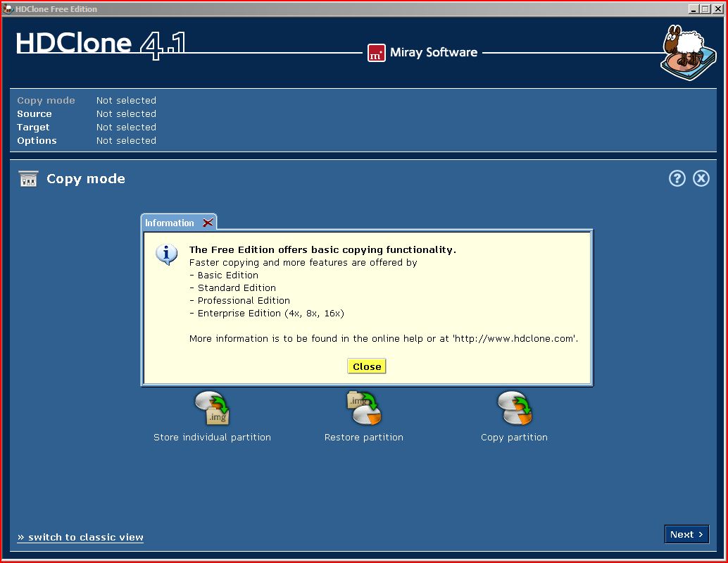Click the Copy mode section icon
This screenshot has height=563, width=728.
pyautogui.click(x=28, y=179)
